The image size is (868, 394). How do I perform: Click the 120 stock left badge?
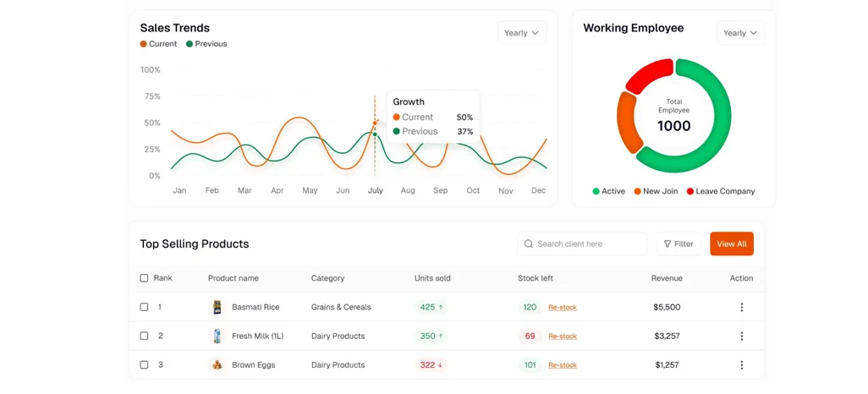point(530,307)
